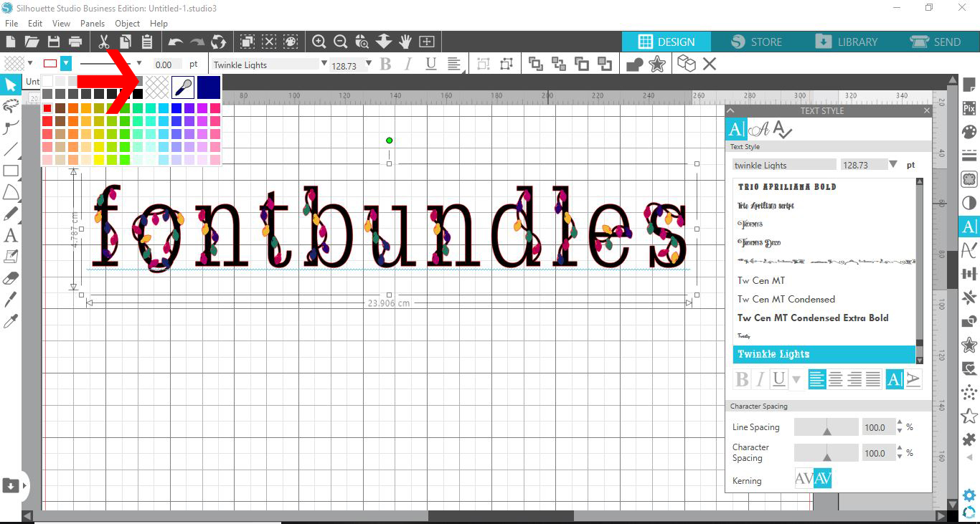The width and height of the screenshot is (980, 524).
Task: Select the Text tool in left toolbar
Action: tap(10, 235)
